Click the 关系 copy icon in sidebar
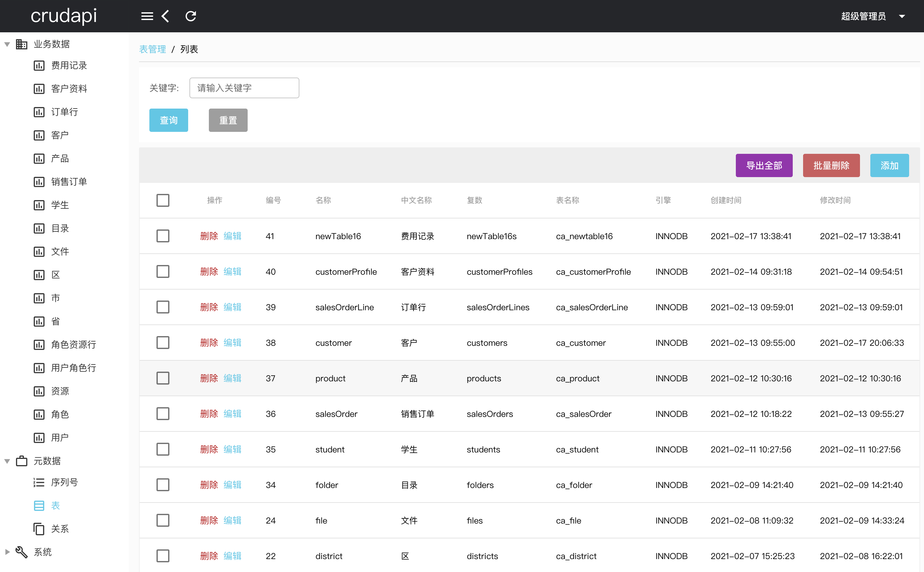 coord(39,528)
